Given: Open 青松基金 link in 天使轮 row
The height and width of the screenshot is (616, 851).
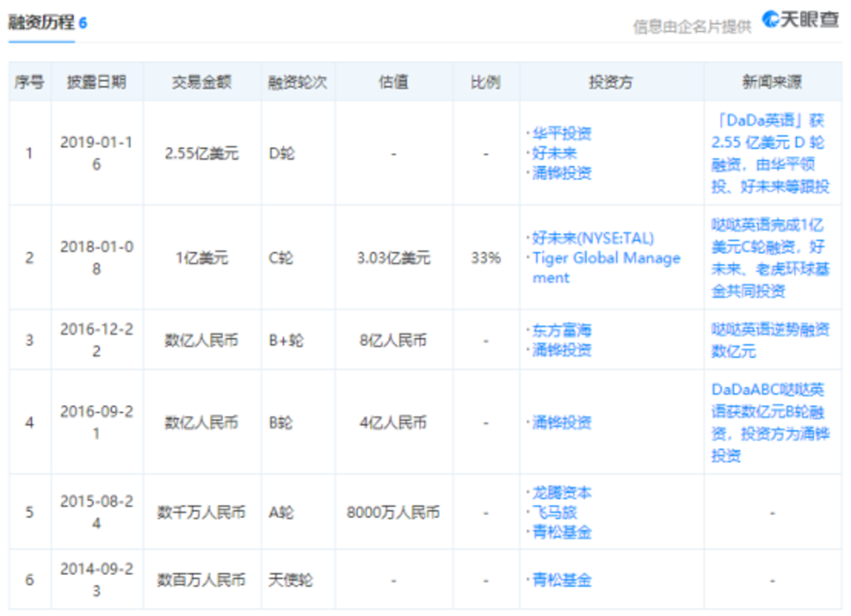Looking at the screenshot, I should click(x=561, y=580).
